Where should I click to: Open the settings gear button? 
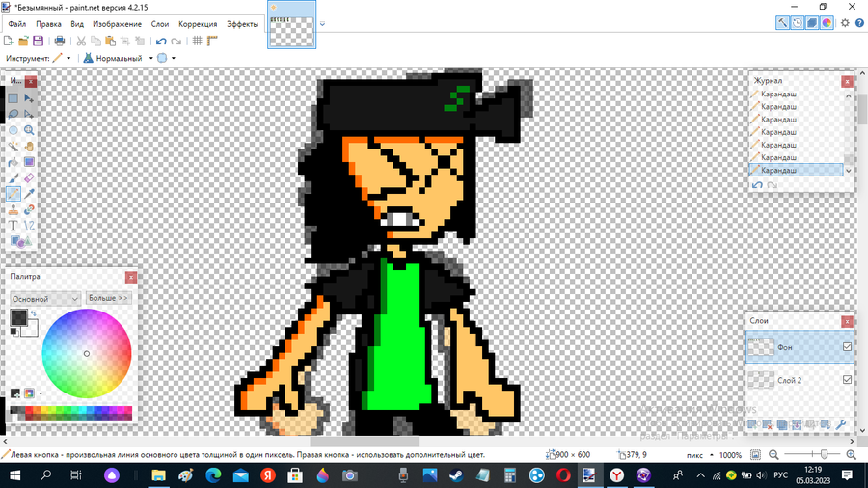tap(845, 23)
